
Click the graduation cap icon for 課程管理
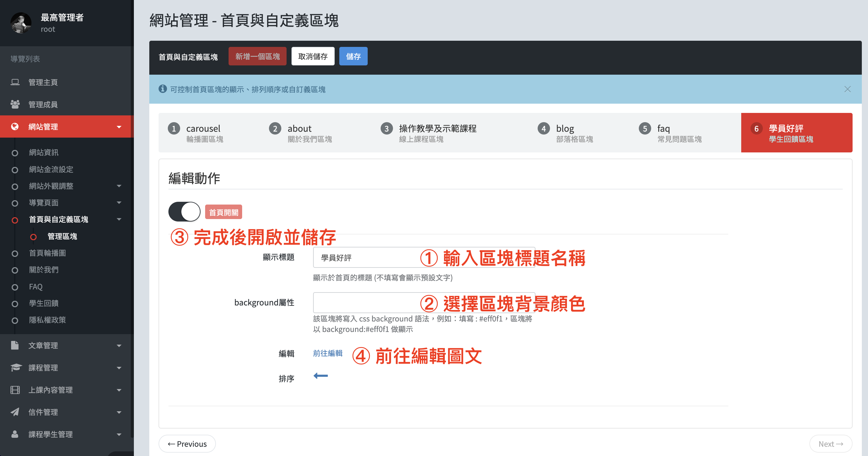[x=15, y=367]
